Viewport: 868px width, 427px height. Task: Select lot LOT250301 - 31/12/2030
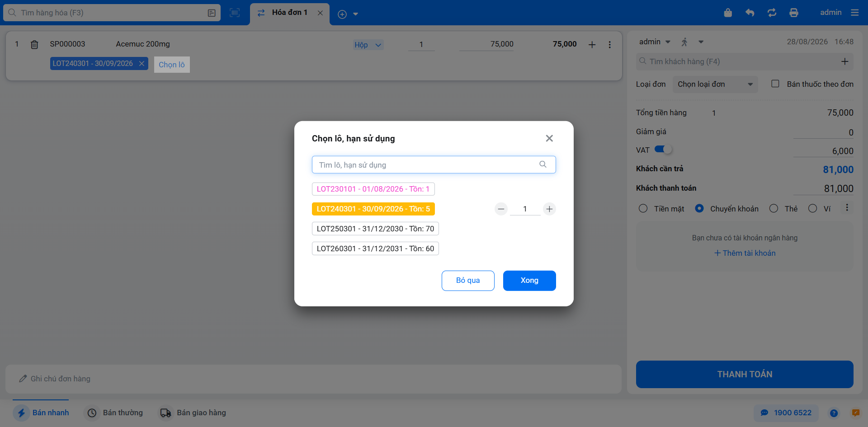(x=375, y=229)
